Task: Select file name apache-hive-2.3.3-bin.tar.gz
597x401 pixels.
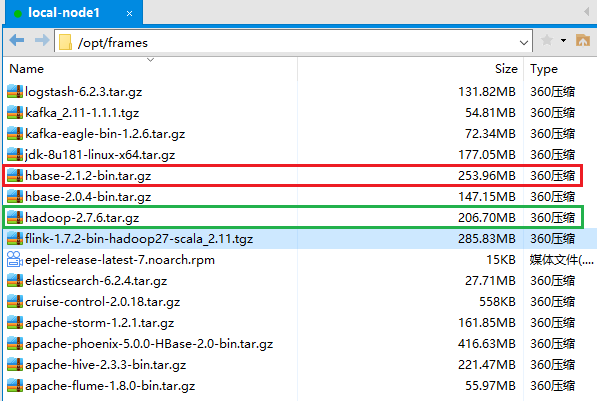Action: (x=105, y=365)
